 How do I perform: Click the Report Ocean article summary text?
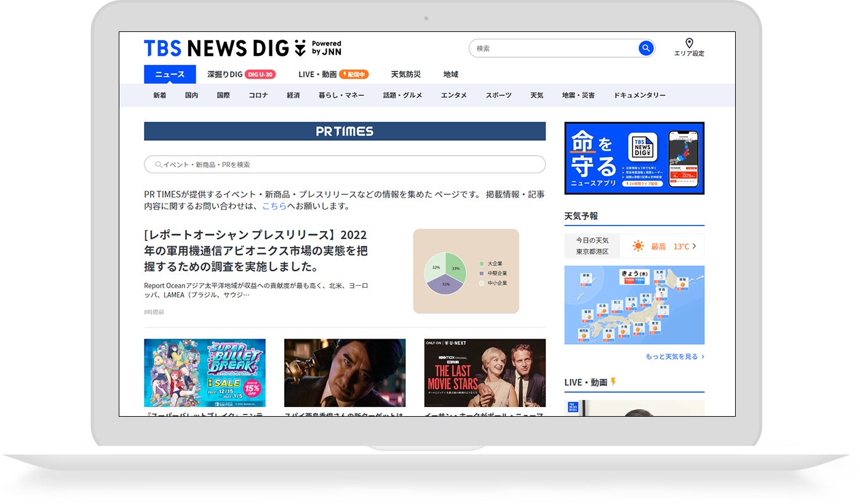coord(256,290)
